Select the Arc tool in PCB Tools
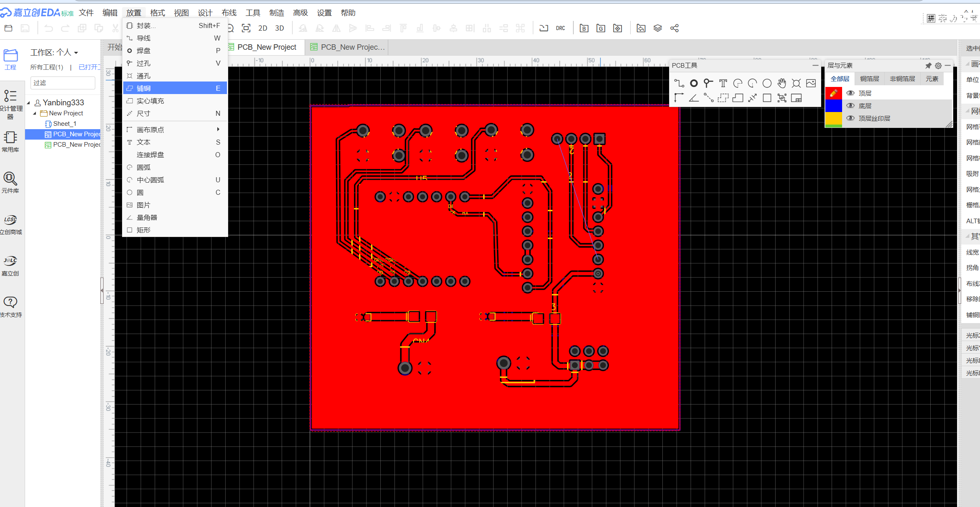 (738, 84)
